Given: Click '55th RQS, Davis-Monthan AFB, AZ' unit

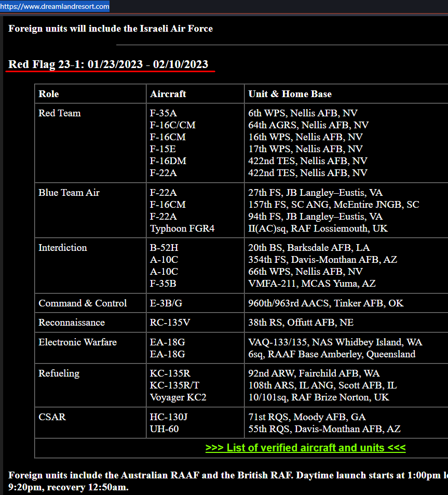Looking at the screenshot, I should point(324,429).
